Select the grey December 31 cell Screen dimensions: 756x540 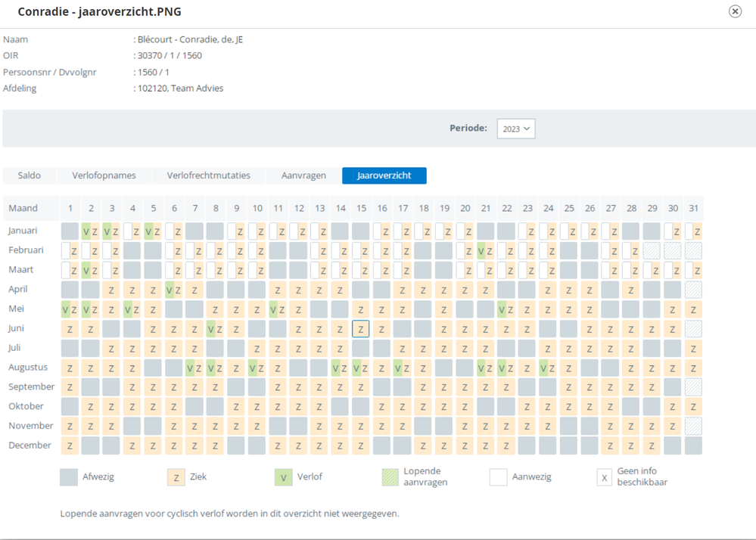(x=693, y=446)
